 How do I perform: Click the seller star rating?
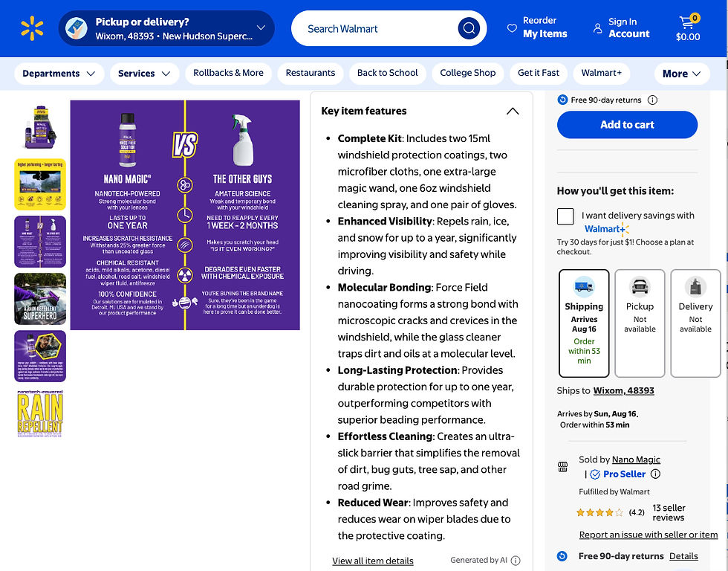(x=599, y=512)
